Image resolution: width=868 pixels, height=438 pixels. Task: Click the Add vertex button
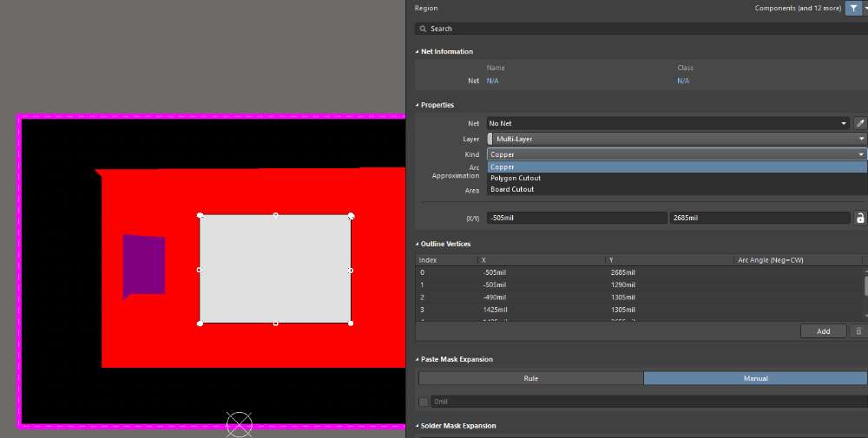(823, 331)
